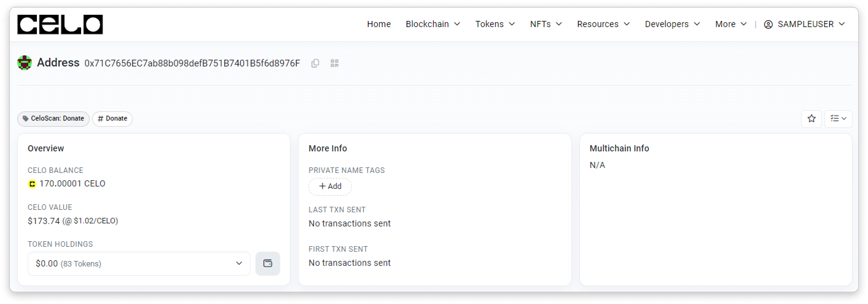Image resolution: width=868 pixels, height=304 pixels.
Task: Copy the address to clipboard
Action: [315, 63]
